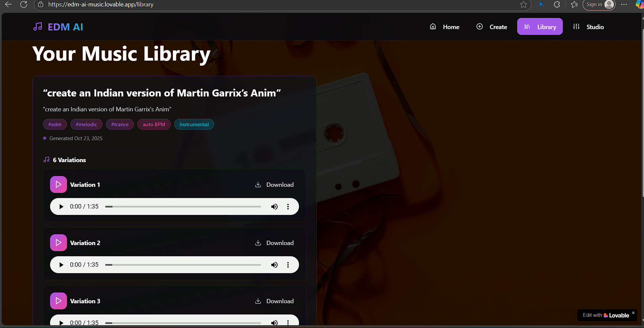
Task: Mute Variation 3 audio volume icon
Action: point(274,323)
